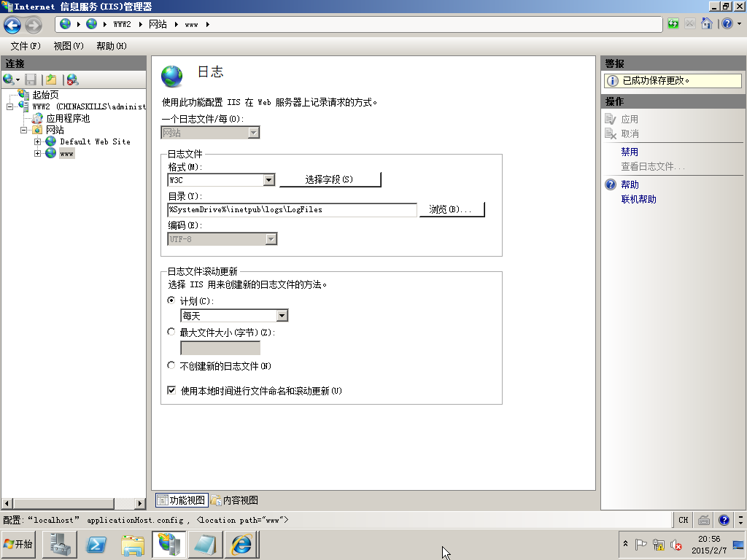
Task: Collapse the Sites tree node
Action: click(x=23, y=130)
